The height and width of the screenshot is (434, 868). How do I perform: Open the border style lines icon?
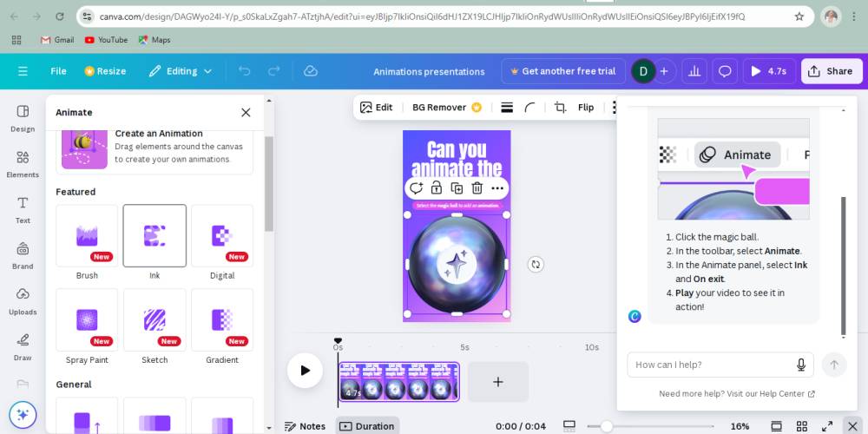point(507,108)
